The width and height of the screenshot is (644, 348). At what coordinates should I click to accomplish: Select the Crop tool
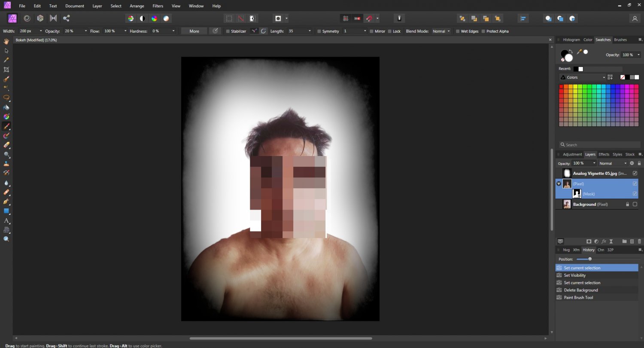6,69
